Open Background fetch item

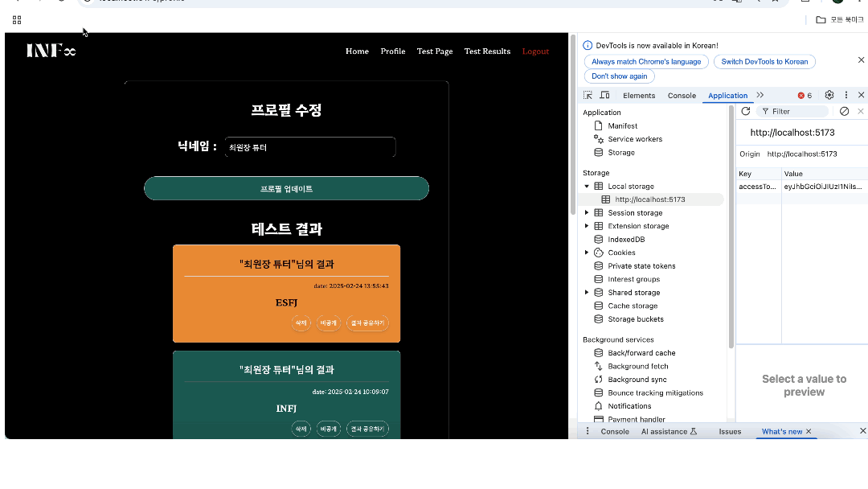(x=637, y=366)
